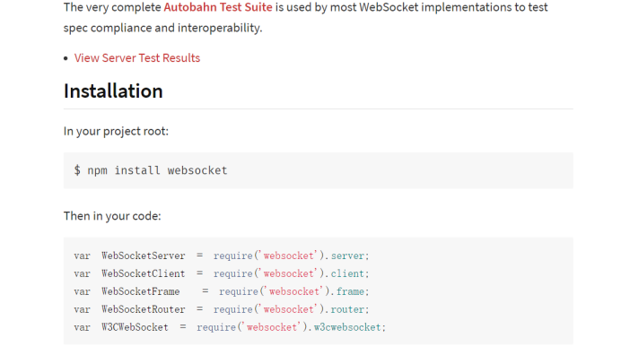Click the View Server Test Results link
This screenshot has height=364, width=621.
click(x=137, y=58)
